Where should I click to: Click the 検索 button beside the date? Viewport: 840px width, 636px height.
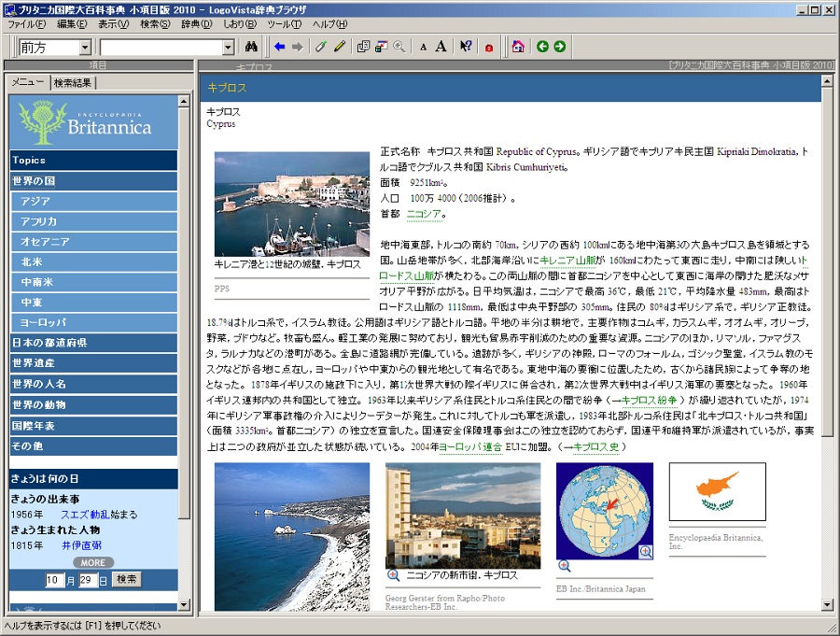click(x=126, y=579)
